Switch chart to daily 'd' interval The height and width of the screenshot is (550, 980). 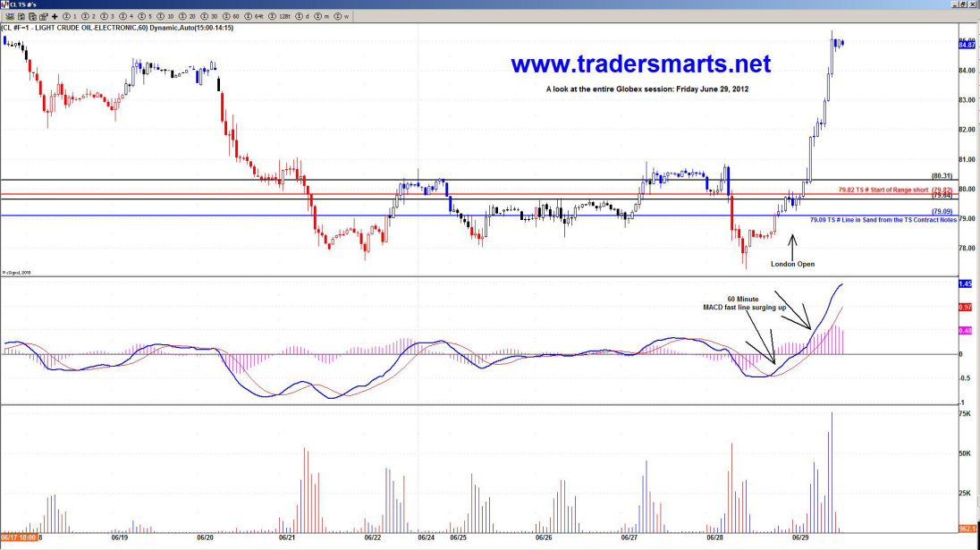[x=303, y=16]
